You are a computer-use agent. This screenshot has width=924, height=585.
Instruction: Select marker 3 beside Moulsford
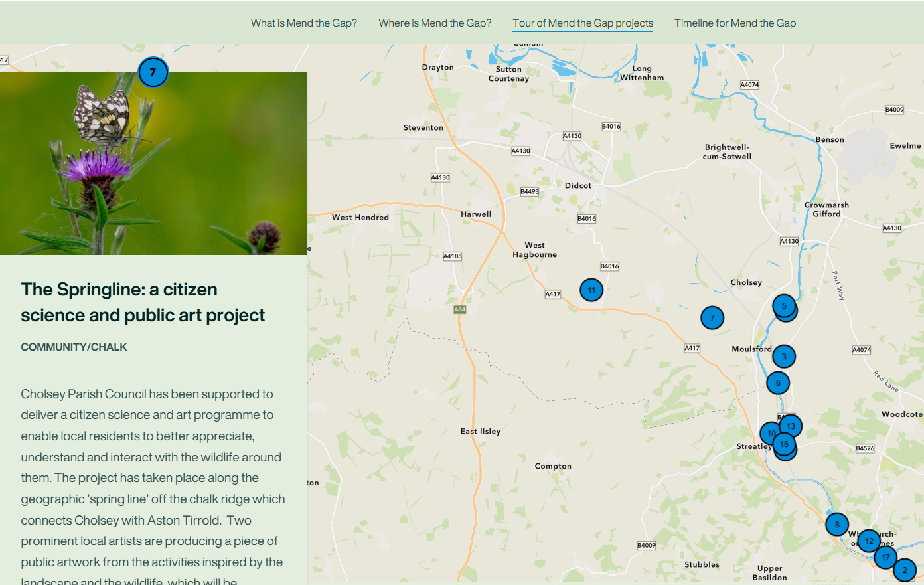[x=783, y=356]
